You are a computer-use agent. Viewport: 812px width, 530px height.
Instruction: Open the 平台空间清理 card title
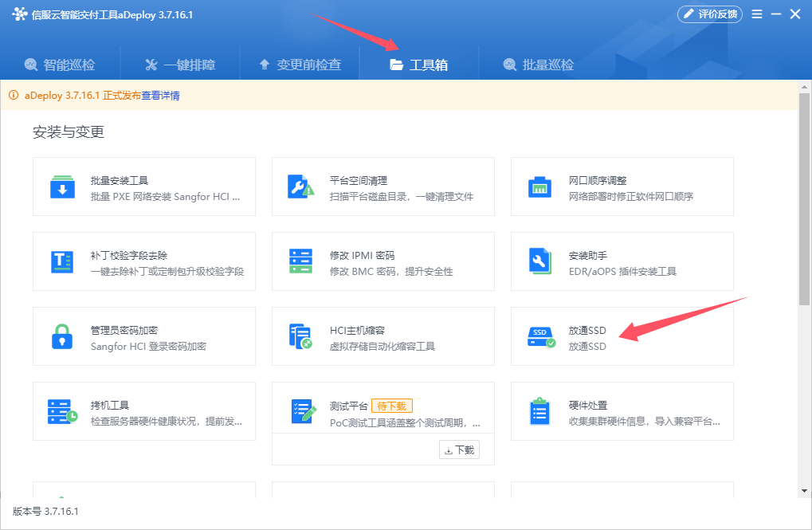click(x=359, y=181)
